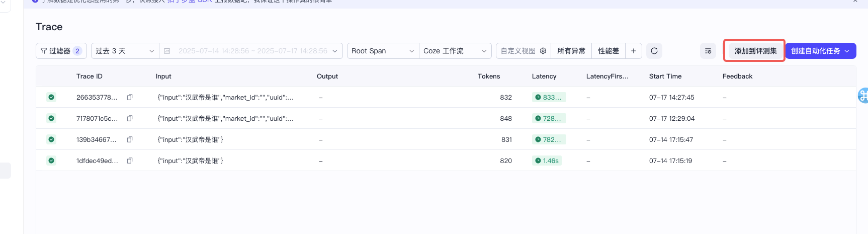The image size is (868, 234).
Task: Select the 自定义视图 view tab
Action: click(518, 51)
